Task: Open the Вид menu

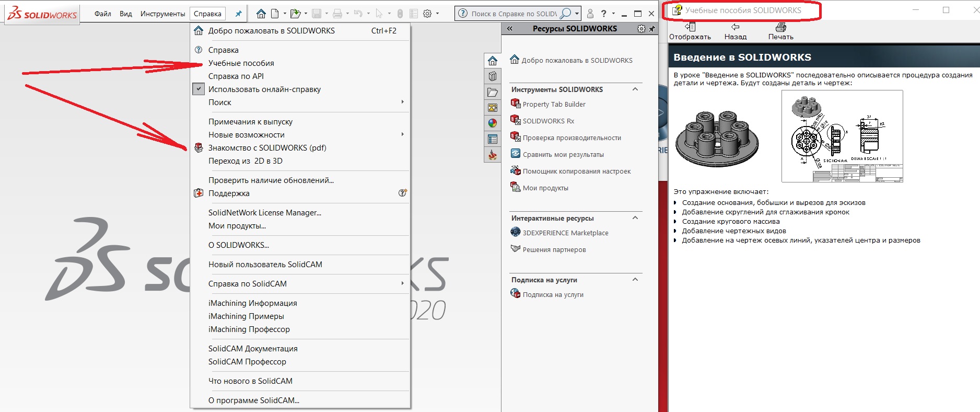Action: (126, 14)
